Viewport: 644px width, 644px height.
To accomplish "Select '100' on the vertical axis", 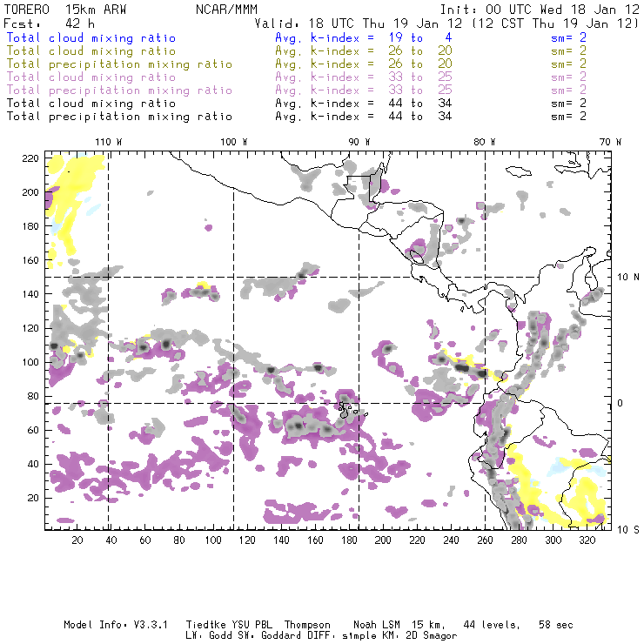I will click(30, 362).
